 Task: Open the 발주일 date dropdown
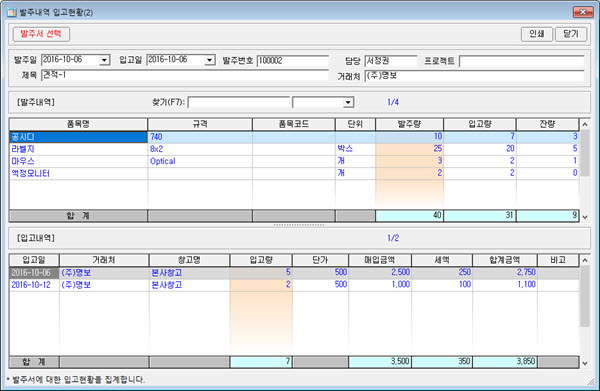point(104,60)
